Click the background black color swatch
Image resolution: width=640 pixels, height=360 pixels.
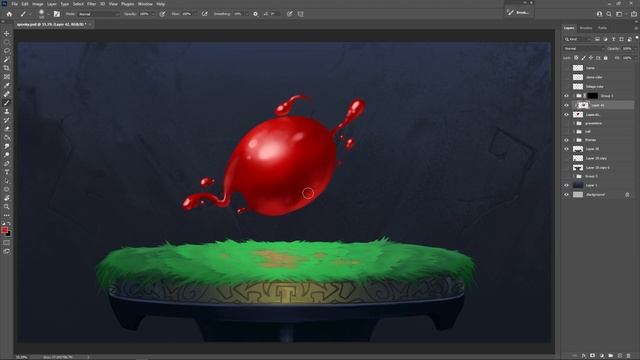(x=9, y=234)
